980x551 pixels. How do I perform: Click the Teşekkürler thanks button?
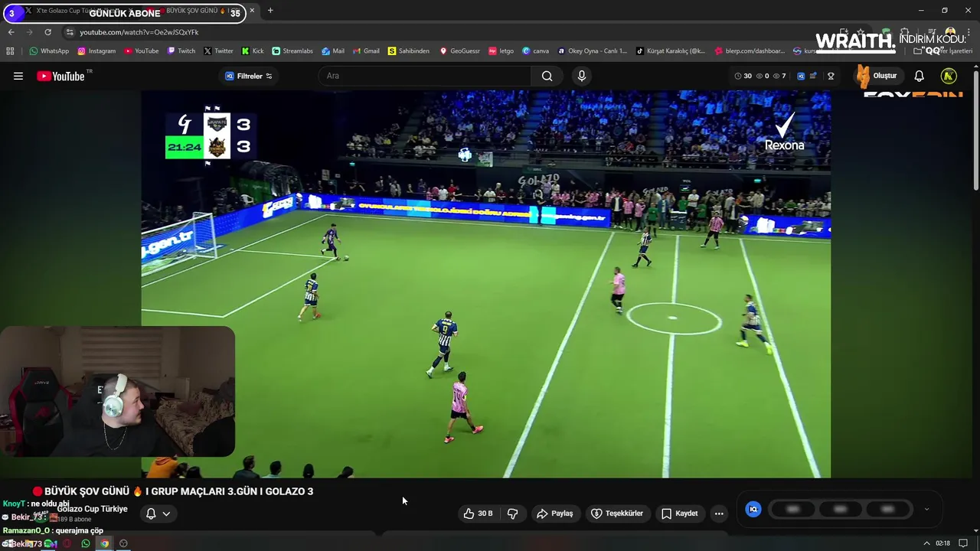(616, 514)
